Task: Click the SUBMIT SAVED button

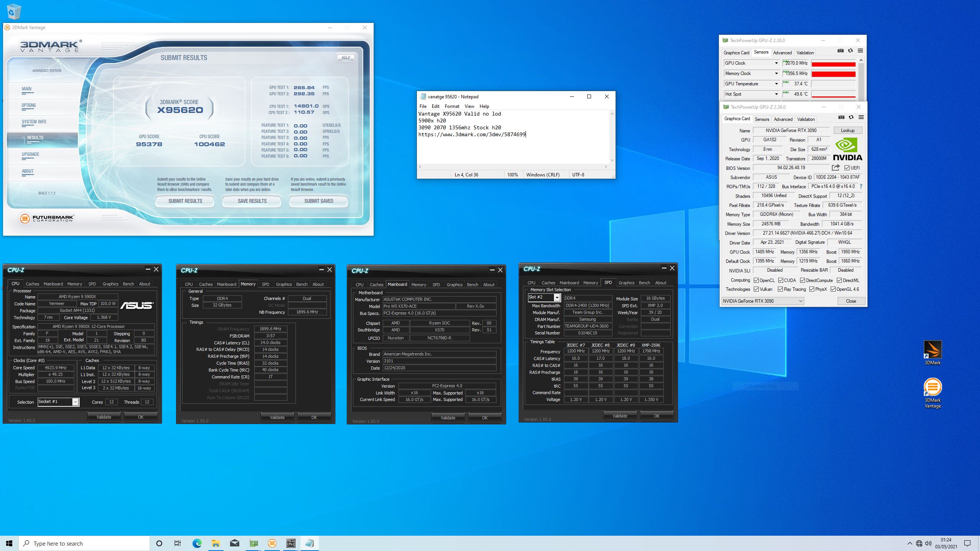Action: coord(319,201)
